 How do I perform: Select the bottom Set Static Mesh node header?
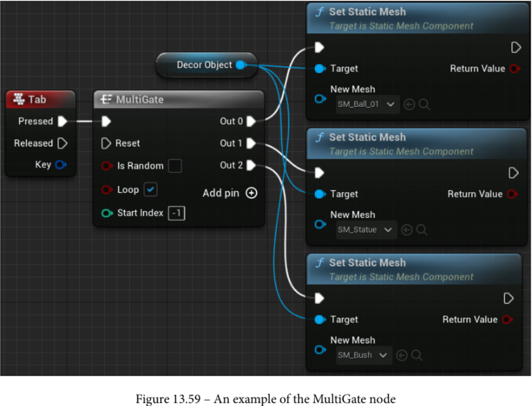(x=415, y=270)
